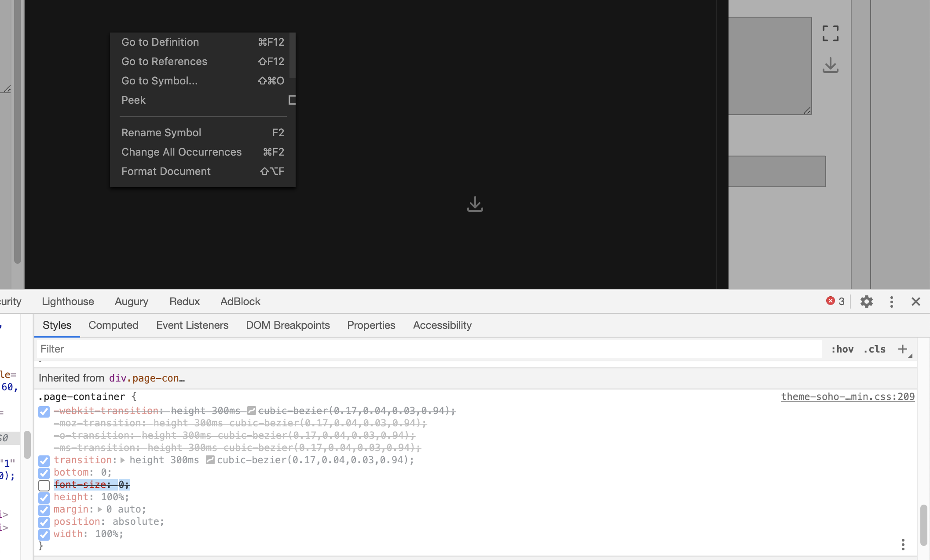Click the download icon below fullscreen icon
The width and height of the screenshot is (930, 560).
point(830,65)
